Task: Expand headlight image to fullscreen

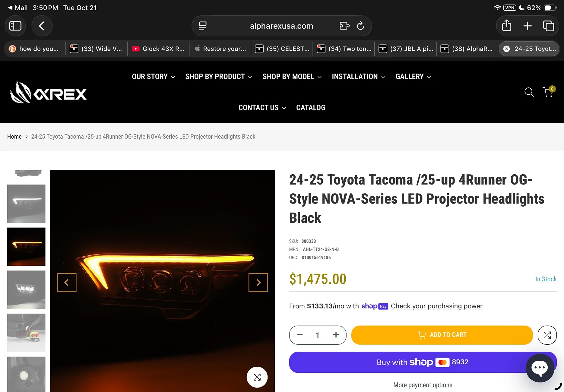Action: (257, 377)
